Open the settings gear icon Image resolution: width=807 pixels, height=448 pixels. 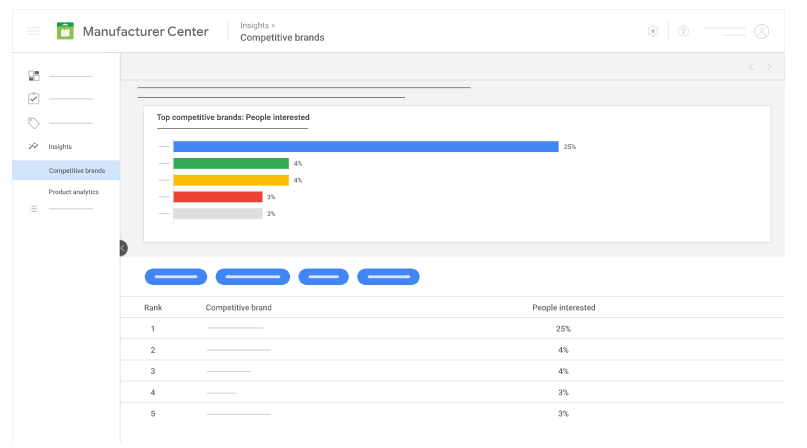[653, 31]
